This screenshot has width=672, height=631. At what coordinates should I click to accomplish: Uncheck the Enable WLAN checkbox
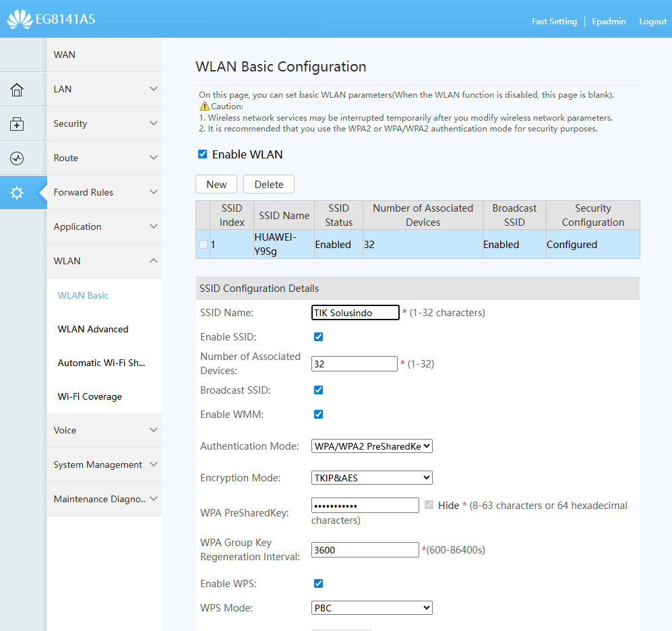click(203, 154)
